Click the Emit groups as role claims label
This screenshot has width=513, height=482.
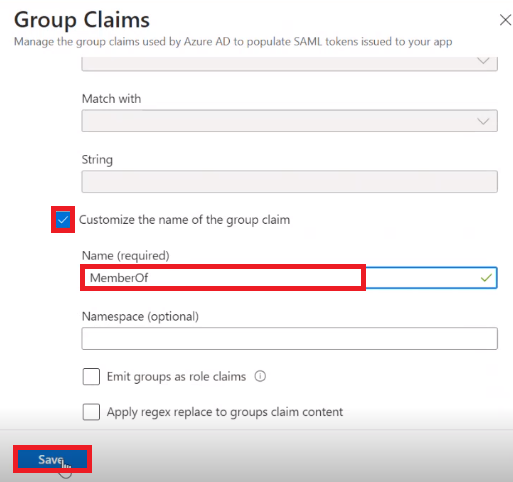pyautogui.click(x=176, y=377)
